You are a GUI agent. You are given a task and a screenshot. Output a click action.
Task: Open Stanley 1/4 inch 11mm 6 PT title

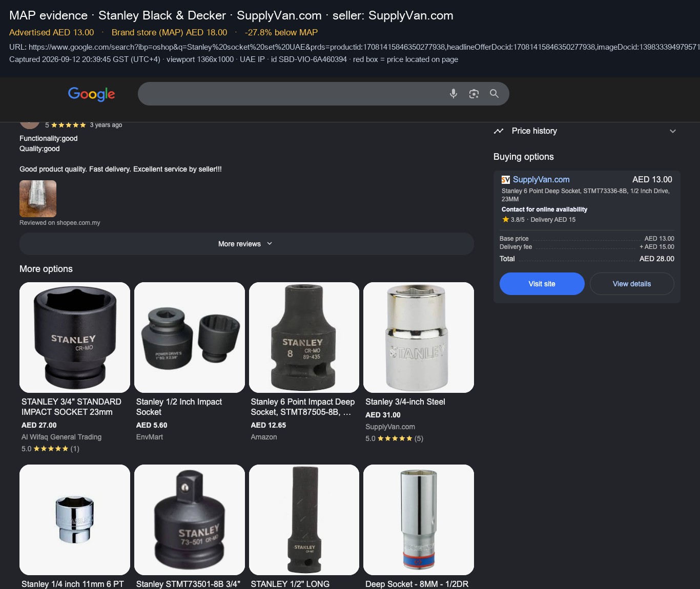click(73, 584)
